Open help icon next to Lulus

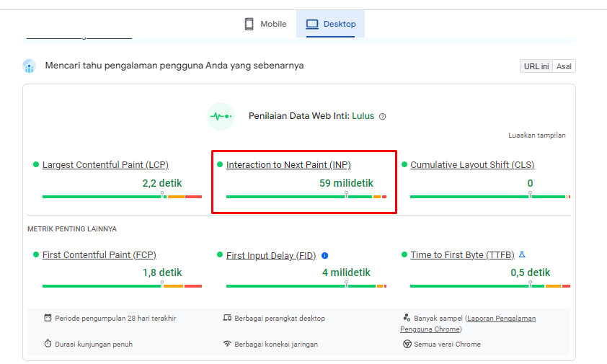pyautogui.click(x=383, y=117)
